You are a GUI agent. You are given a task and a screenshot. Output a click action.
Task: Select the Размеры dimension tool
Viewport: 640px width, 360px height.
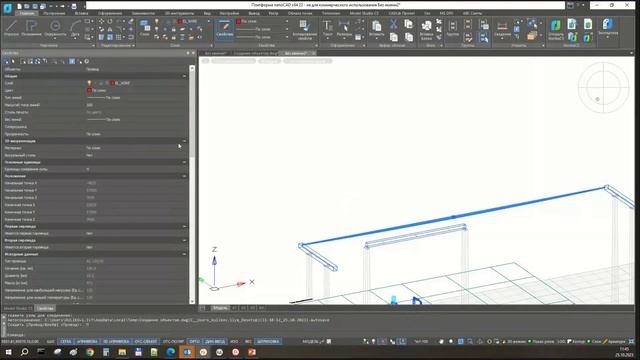344,29
